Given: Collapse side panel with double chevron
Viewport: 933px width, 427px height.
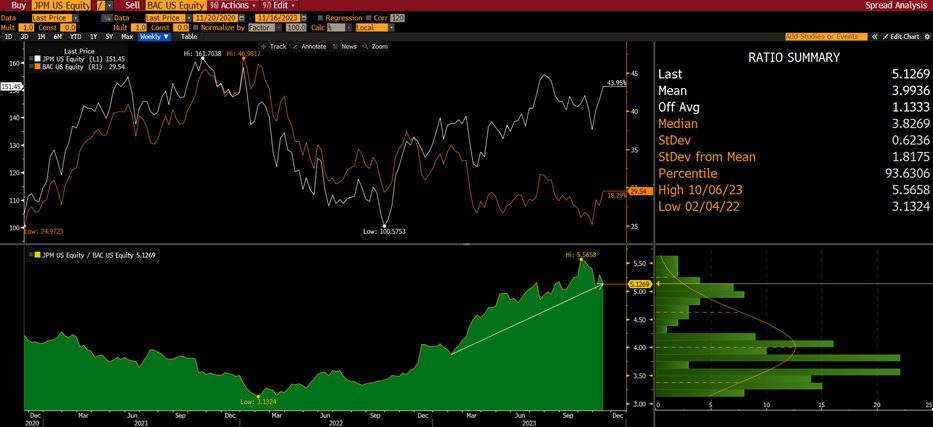Looking at the screenshot, I should tap(875, 37).
